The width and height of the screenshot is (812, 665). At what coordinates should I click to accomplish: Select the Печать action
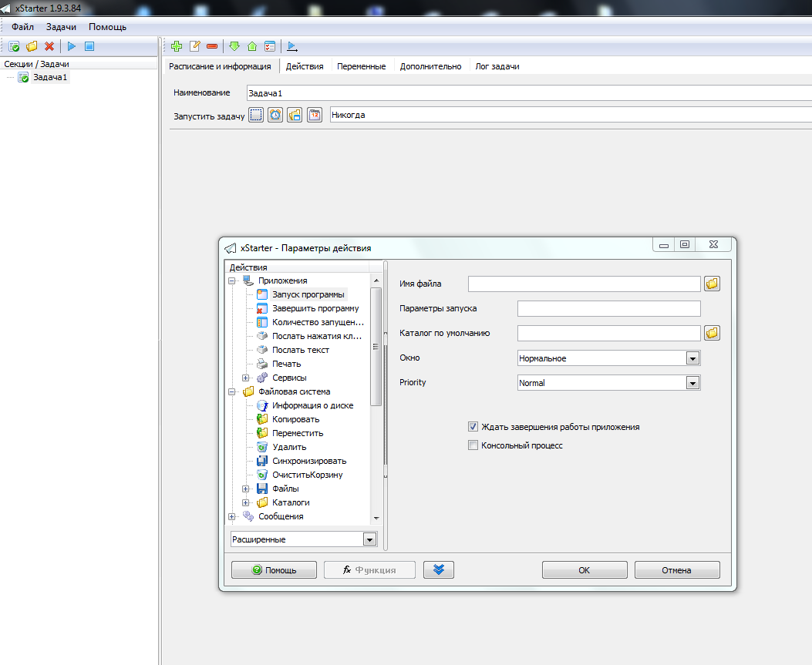286,364
